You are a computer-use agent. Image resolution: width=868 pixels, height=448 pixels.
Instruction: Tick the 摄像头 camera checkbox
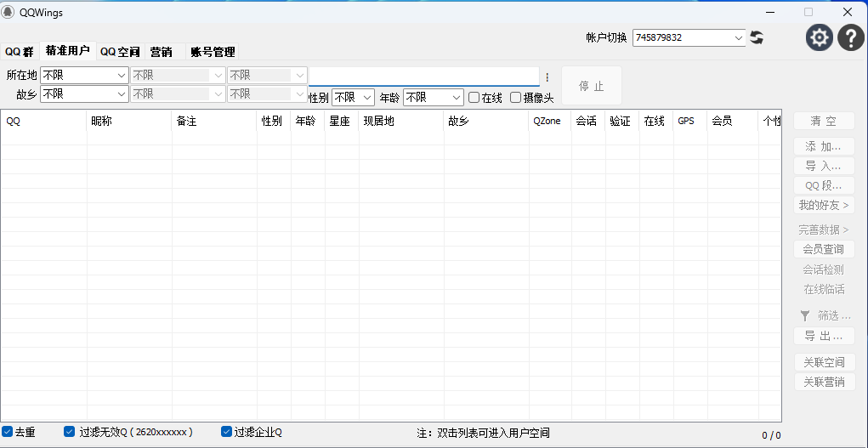(x=516, y=98)
